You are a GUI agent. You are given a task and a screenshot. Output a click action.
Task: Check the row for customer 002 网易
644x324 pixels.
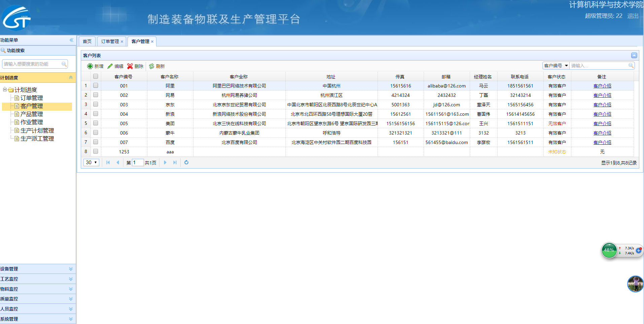point(96,95)
